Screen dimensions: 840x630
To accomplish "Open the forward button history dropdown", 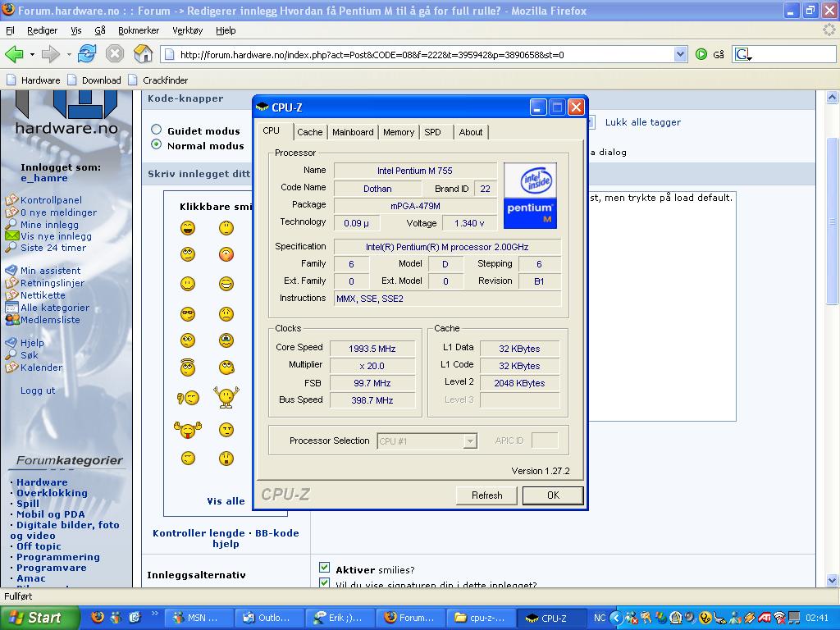I will click(69, 54).
